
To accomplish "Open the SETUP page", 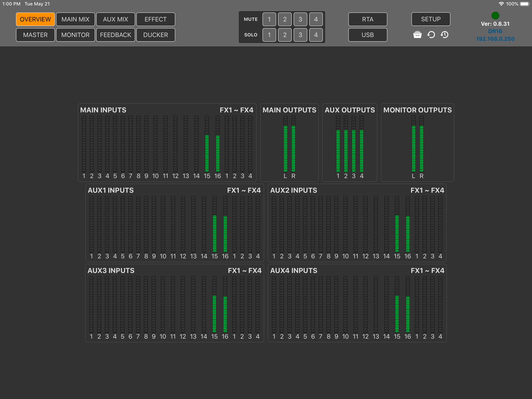I will pyautogui.click(x=431, y=19).
